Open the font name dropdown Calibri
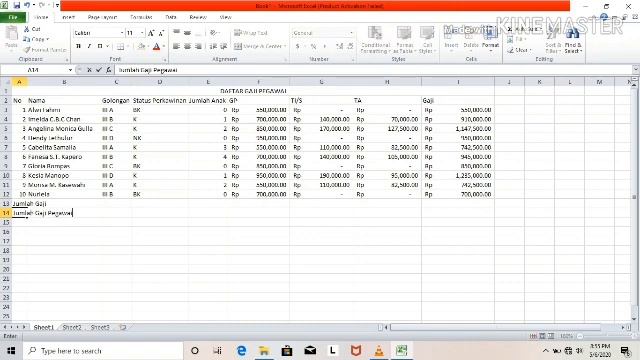This screenshot has height=360, width=640. [x=122, y=33]
